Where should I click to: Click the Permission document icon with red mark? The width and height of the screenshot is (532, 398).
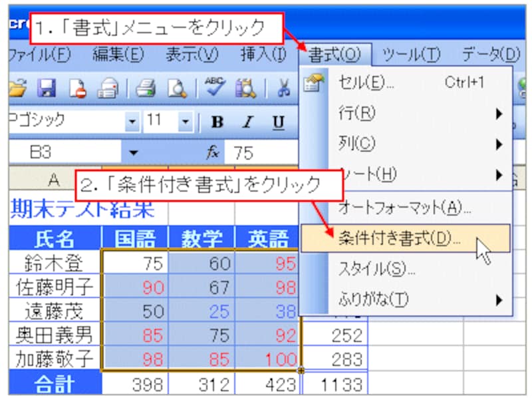tap(77, 89)
